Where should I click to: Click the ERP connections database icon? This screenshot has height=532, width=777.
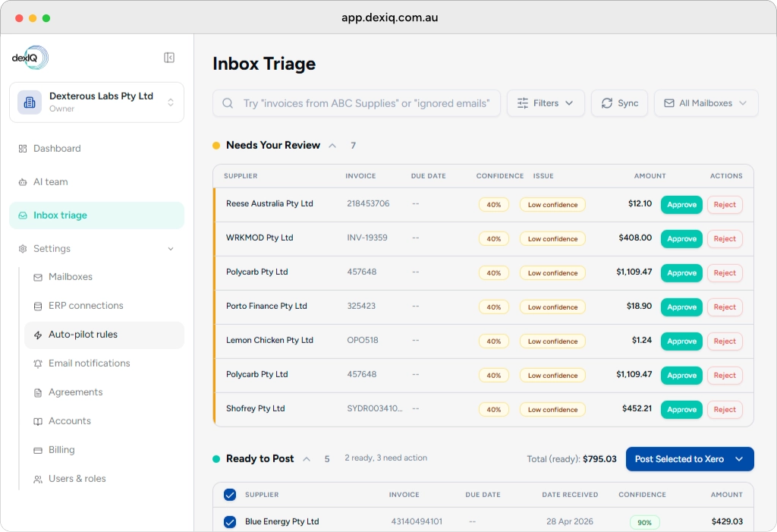click(38, 306)
